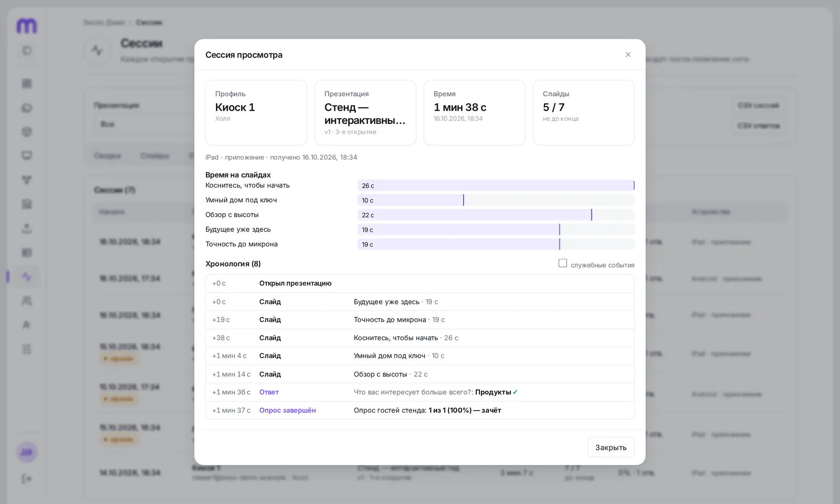Open the sessions activity icon in sidebar
This screenshot has height=504, width=840.
[x=27, y=277]
